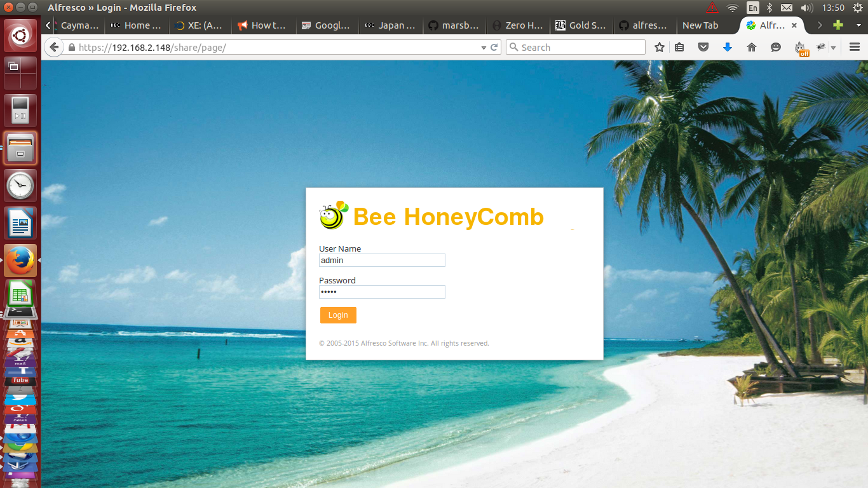Toggle the add-on icon marked off
Screen dimensions: 868x488
[x=801, y=48]
